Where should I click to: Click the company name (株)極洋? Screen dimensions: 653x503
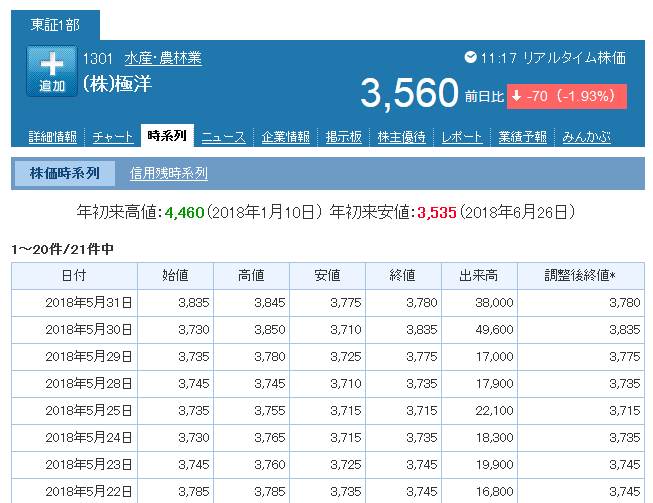click(117, 84)
